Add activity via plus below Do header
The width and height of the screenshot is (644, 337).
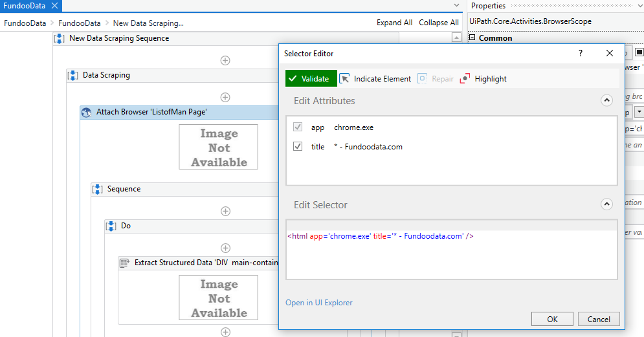click(225, 248)
